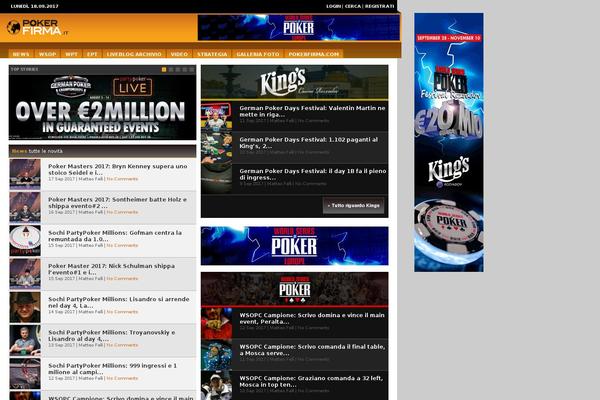Select the WPT menu tab
Viewport: 600px width, 400px height.
(72, 54)
